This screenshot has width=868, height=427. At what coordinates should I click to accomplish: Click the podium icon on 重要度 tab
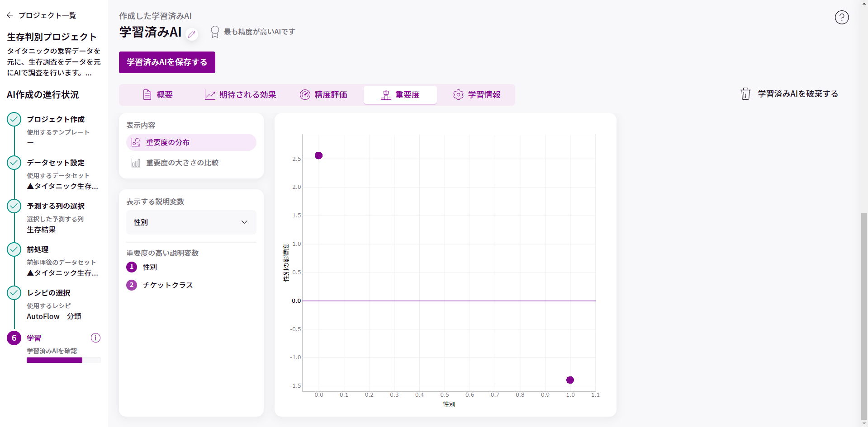pos(386,95)
